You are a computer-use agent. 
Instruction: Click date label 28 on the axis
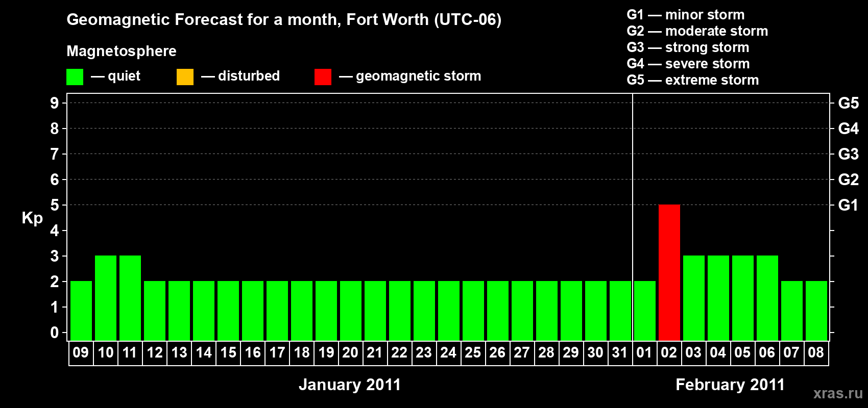pos(546,352)
